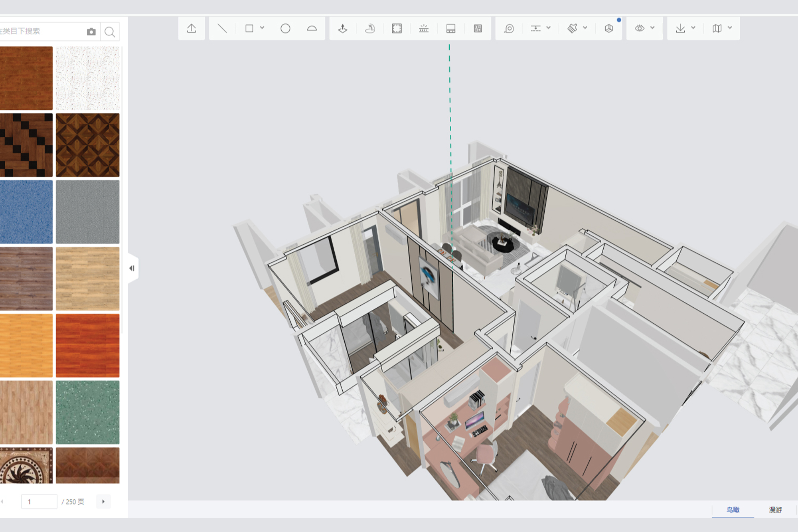Open the download options dropdown arrow

click(x=693, y=28)
